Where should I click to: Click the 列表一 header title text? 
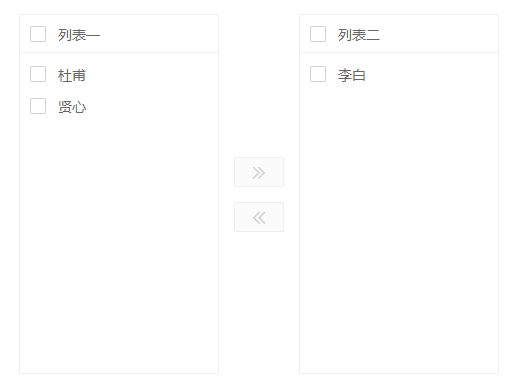(79, 35)
